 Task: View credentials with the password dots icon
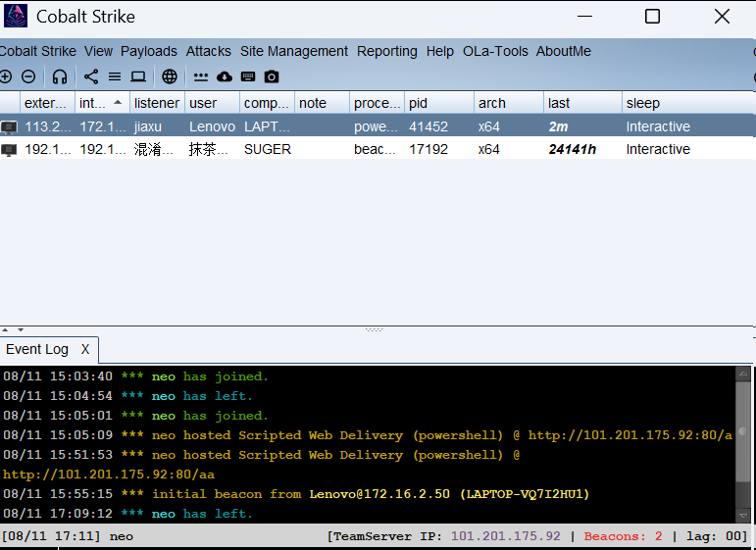201,77
